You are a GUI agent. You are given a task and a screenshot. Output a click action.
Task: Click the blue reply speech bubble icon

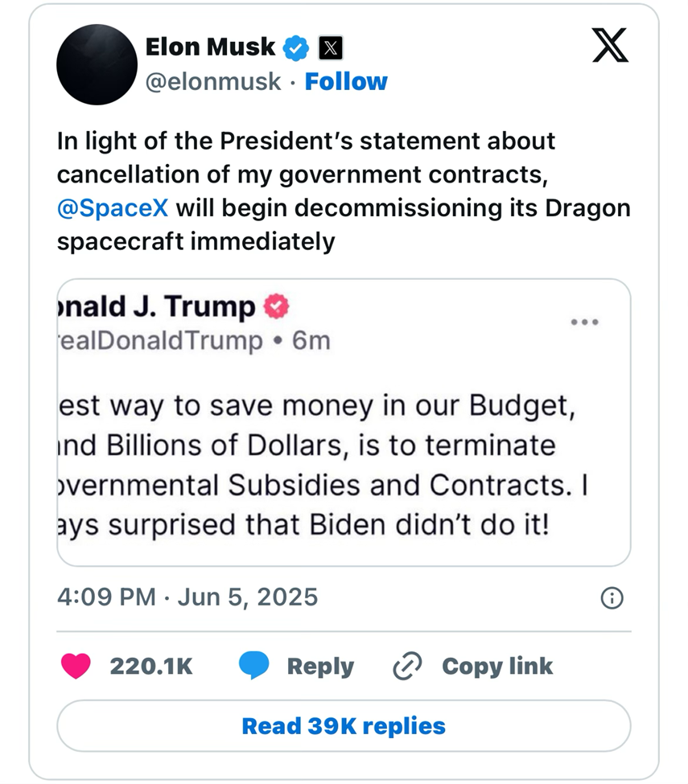click(x=253, y=666)
